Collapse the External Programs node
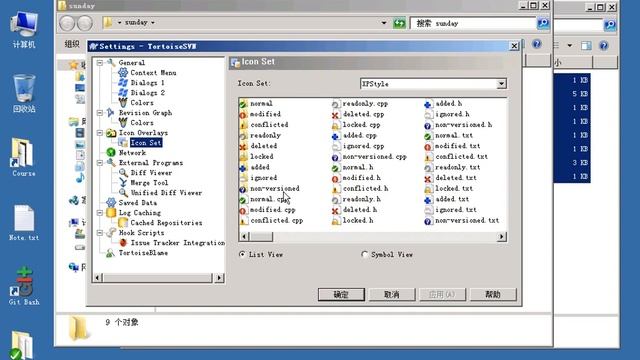This screenshot has height=360, width=640. [x=100, y=162]
